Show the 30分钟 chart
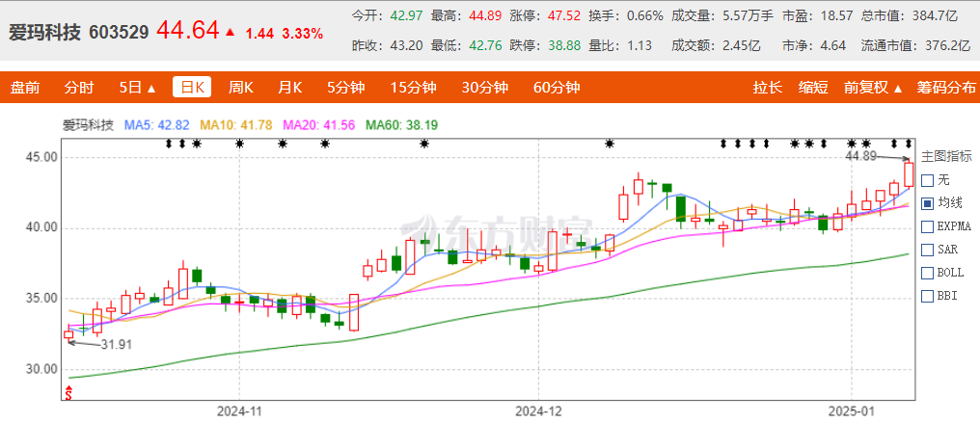Viewport: 980px width, 423px height. 485,88
